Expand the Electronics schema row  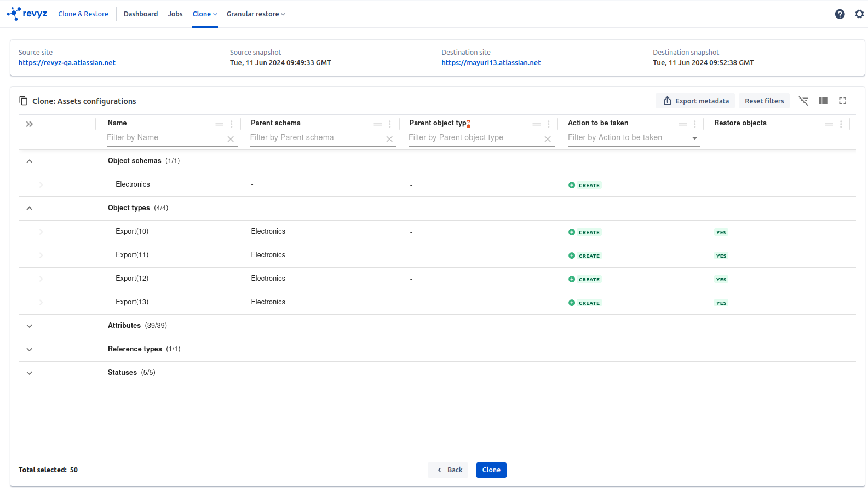[41, 185]
